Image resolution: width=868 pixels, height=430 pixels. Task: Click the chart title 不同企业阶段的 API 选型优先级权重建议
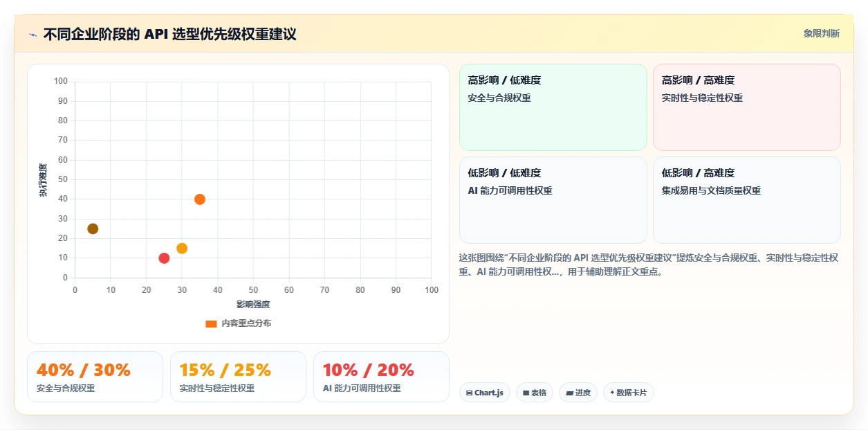[x=170, y=34]
